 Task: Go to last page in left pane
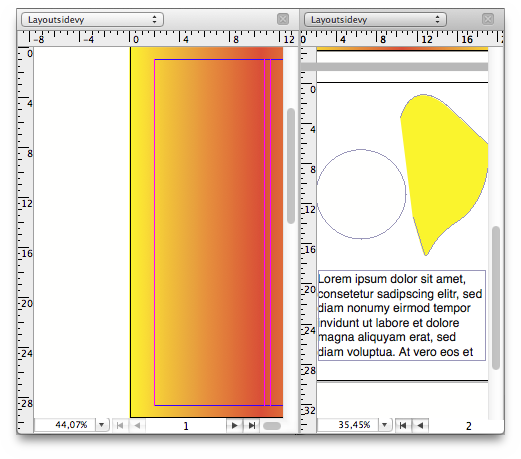[252, 425]
